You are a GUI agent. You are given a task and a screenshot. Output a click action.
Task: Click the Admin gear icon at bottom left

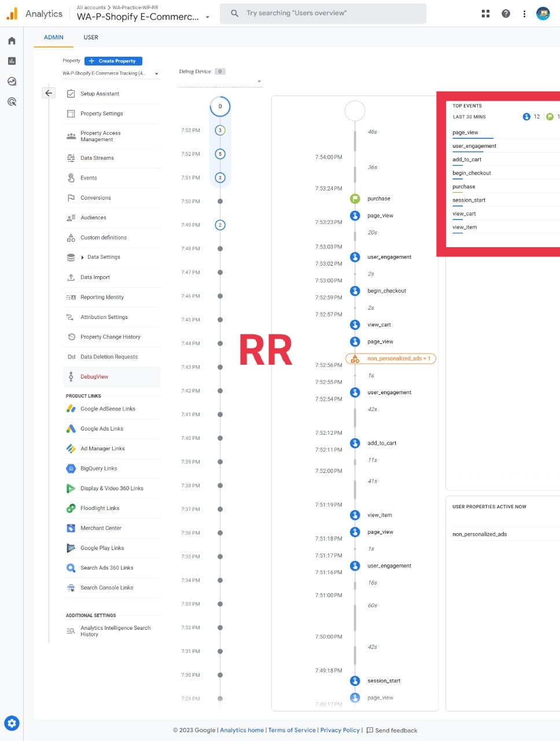(12, 723)
